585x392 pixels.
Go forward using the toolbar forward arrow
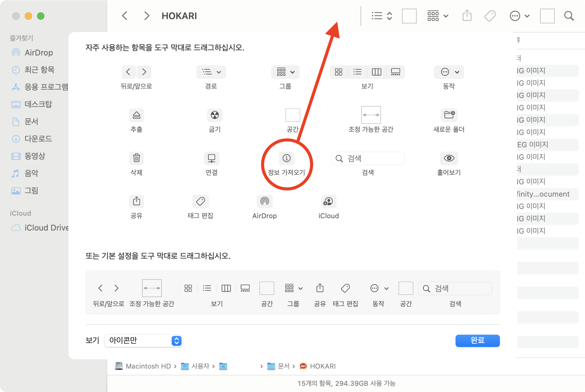coord(147,16)
